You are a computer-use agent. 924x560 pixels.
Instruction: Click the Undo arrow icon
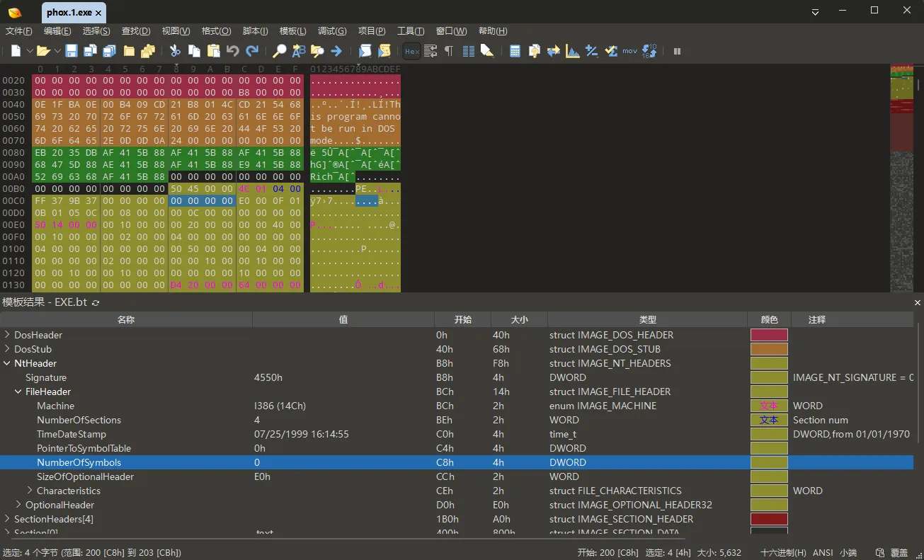tap(233, 51)
